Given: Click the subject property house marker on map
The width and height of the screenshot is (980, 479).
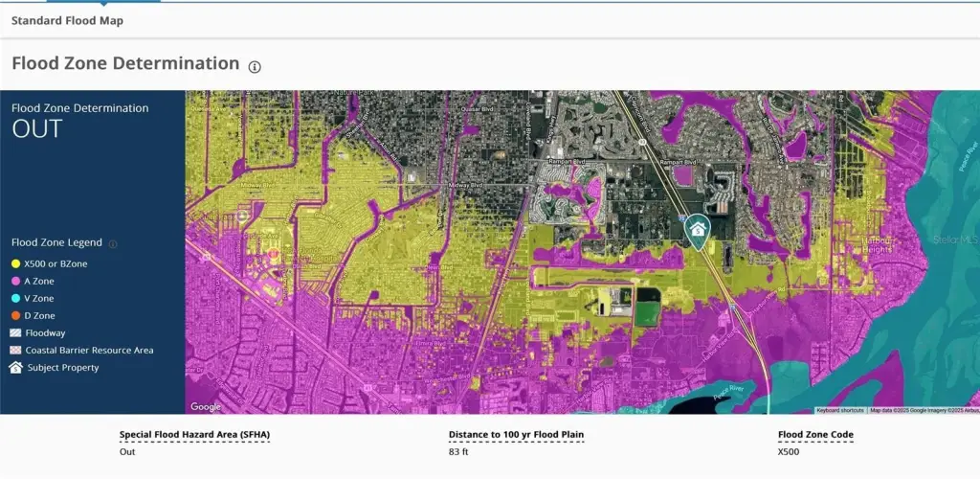Looking at the screenshot, I should [699, 231].
